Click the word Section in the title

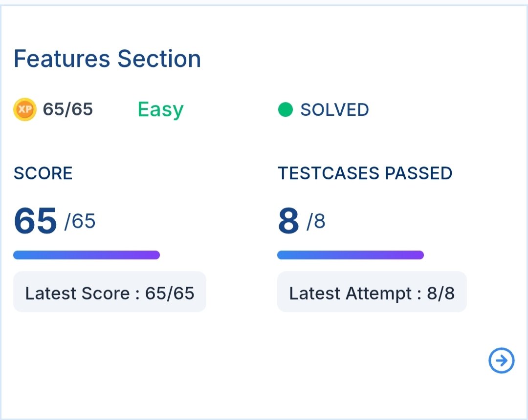[x=159, y=59]
